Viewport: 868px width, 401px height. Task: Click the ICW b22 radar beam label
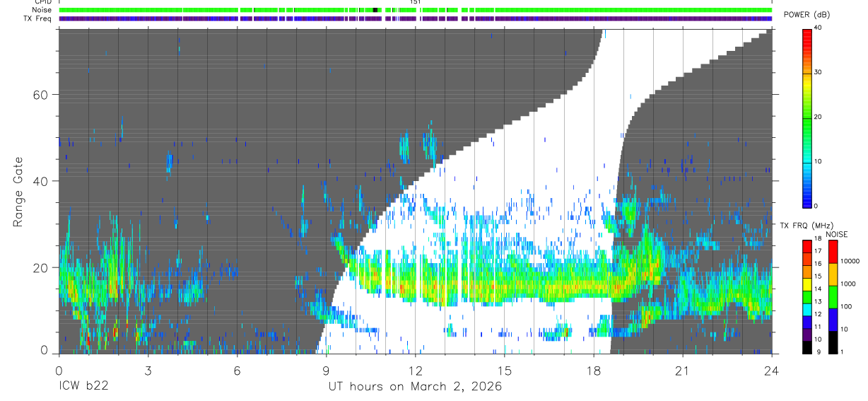83,386
